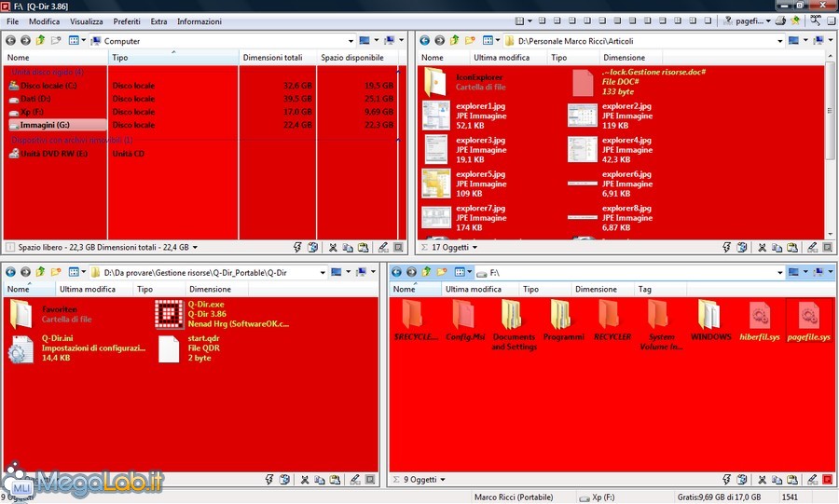Screen dimensions: 839x504
Task: Click lightning run icon in Computer pane
Action: (297, 248)
